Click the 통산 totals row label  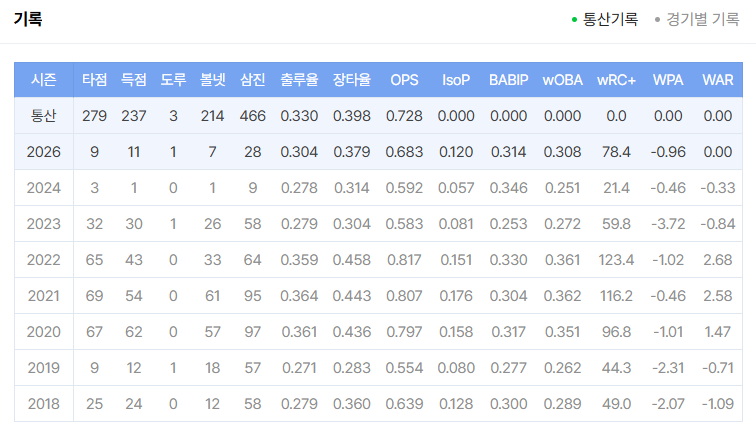(x=44, y=116)
